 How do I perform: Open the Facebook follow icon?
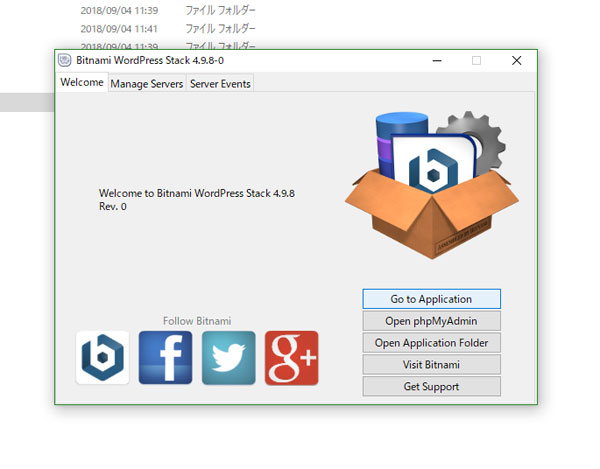pyautogui.click(x=165, y=358)
